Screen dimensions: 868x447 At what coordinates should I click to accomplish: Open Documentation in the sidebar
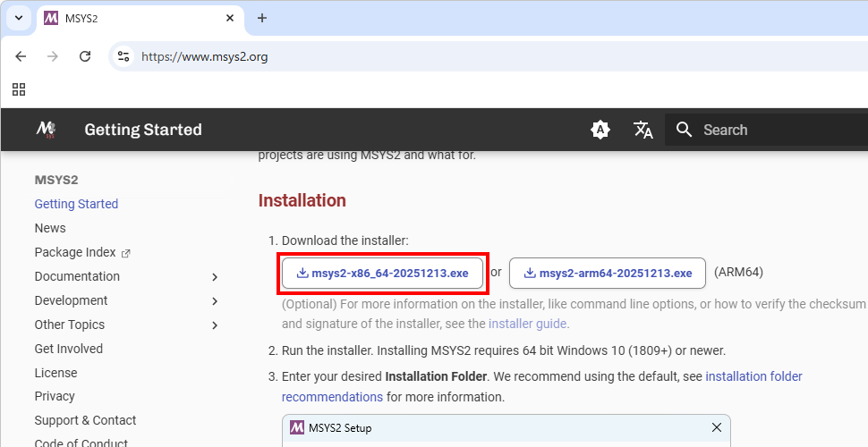tap(77, 276)
